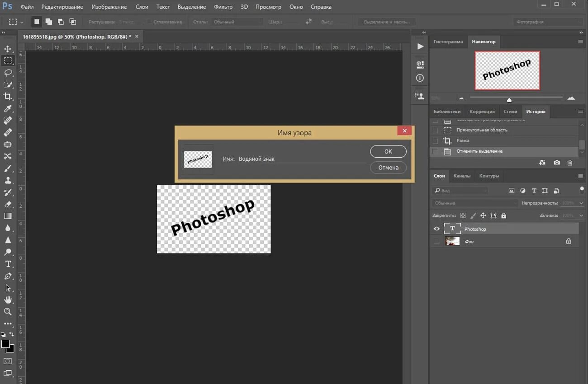The image size is (588, 384).
Task: Select Add to selection mode button
Action: click(x=48, y=22)
